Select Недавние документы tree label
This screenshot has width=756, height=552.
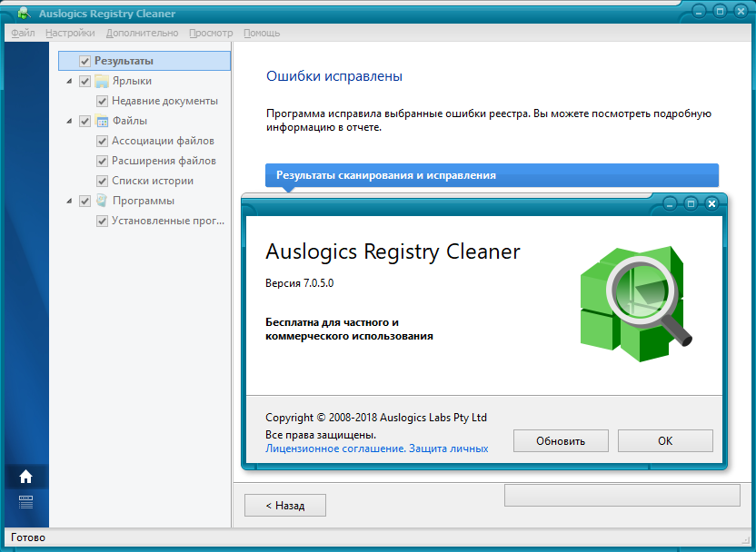[164, 101]
